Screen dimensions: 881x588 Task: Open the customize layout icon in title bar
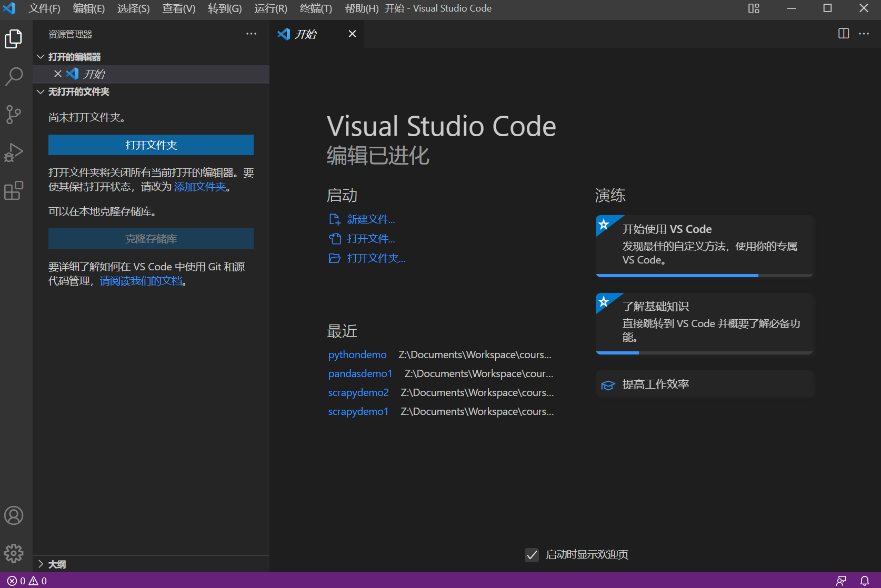coord(754,8)
